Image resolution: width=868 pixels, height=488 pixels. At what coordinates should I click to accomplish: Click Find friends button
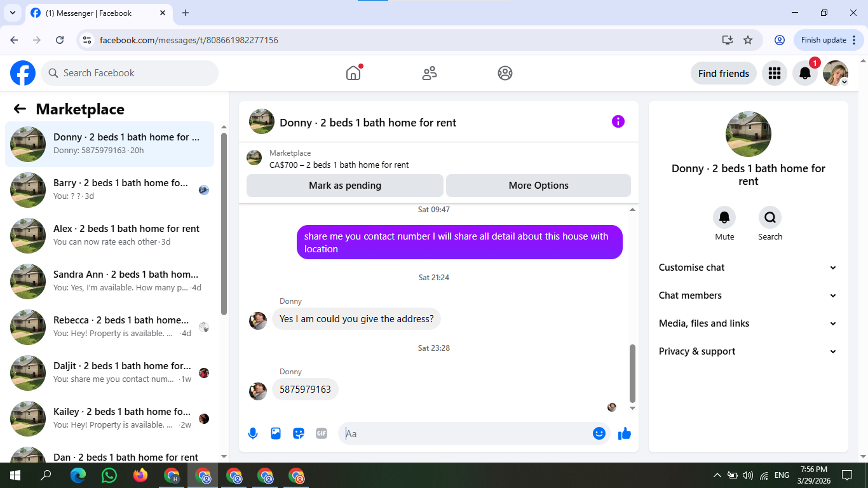coord(724,73)
